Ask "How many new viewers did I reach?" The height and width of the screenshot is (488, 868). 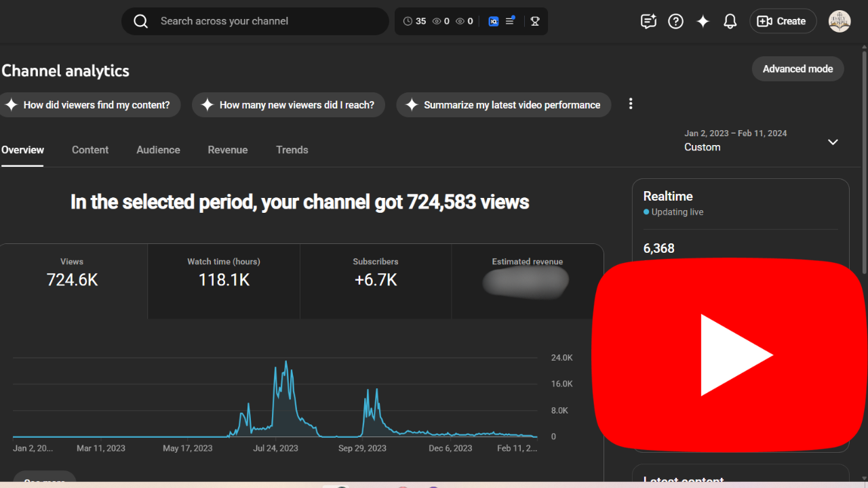289,105
